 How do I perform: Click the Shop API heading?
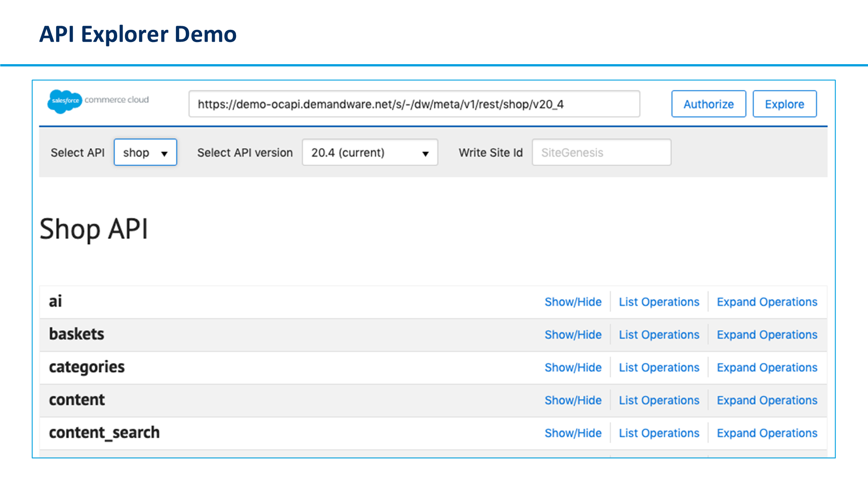pos(94,230)
